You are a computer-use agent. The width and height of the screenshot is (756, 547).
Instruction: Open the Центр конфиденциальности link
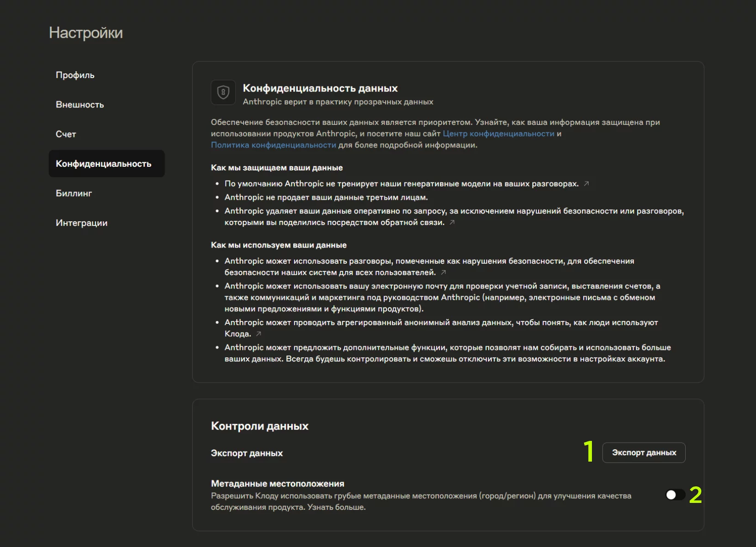pos(498,134)
